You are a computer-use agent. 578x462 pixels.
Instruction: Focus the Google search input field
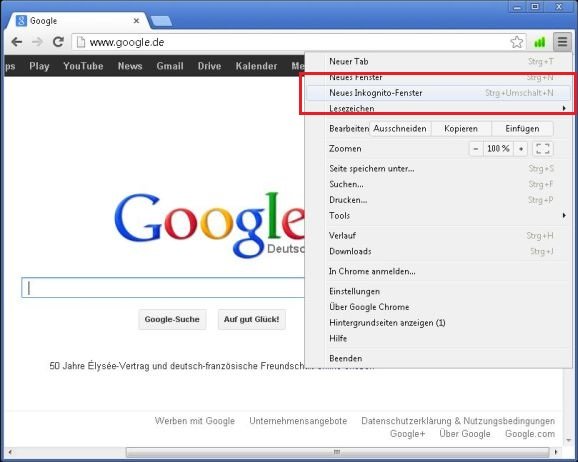tap(163, 288)
